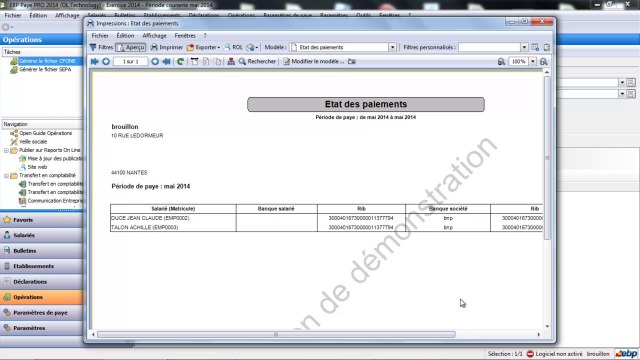640x360 pixels.
Task: Click the horizontal scrollbar thumb of preview
Action: [x=276, y=334]
